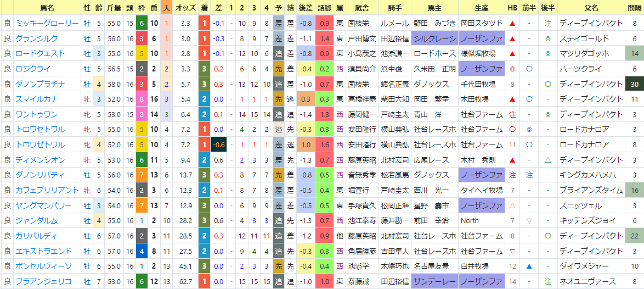The width and height of the screenshot is (644, 289).
Task: Click the -0.6 margin cell for トロワゼトワル
Action: click(x=218, y=145)
